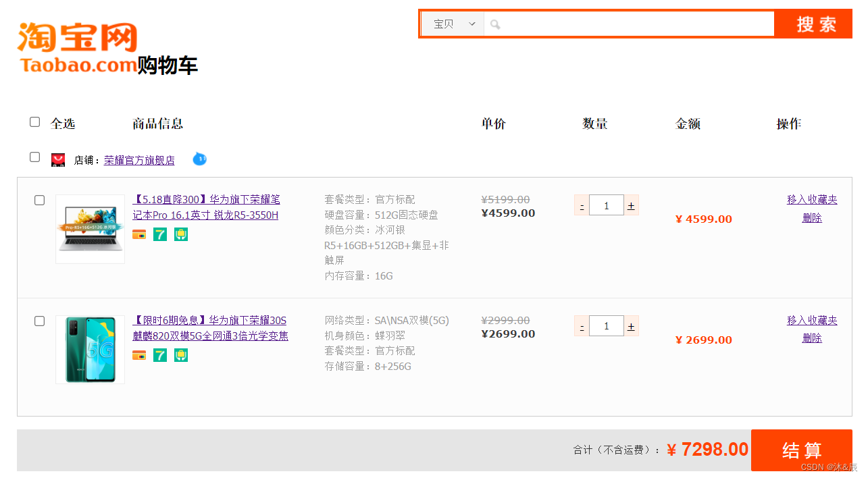
Task: Check the 荣耀官方旗舰店 store checkbox
Action: (35, 157)
